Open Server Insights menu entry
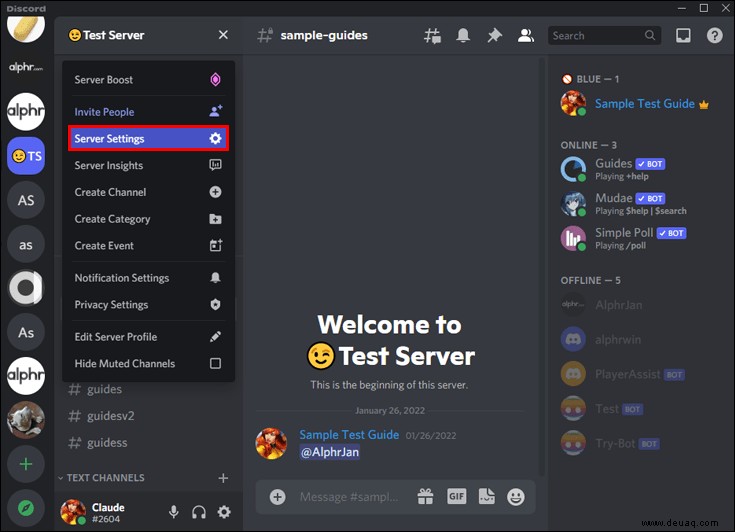735x532 pixels. click(148, 165)
